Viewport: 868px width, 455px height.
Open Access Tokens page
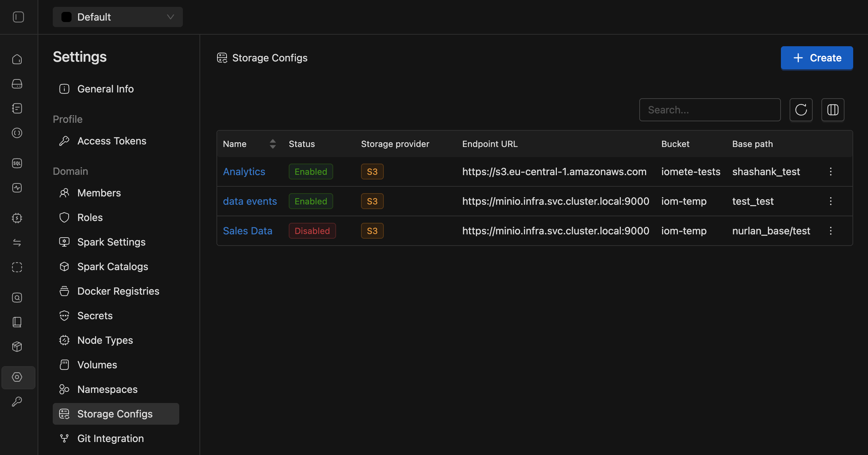[116, 141]
